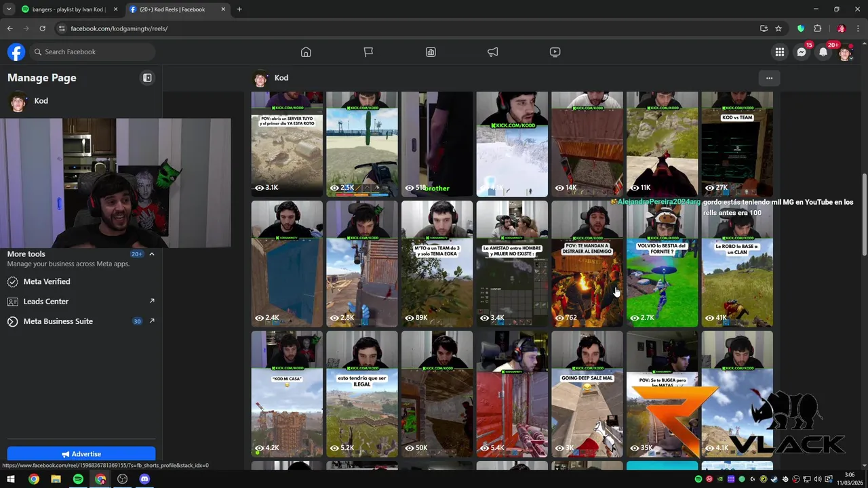This screenshot has height=488, width=868.
Task: Open the green shield extension icon
Action: [801, 28]
